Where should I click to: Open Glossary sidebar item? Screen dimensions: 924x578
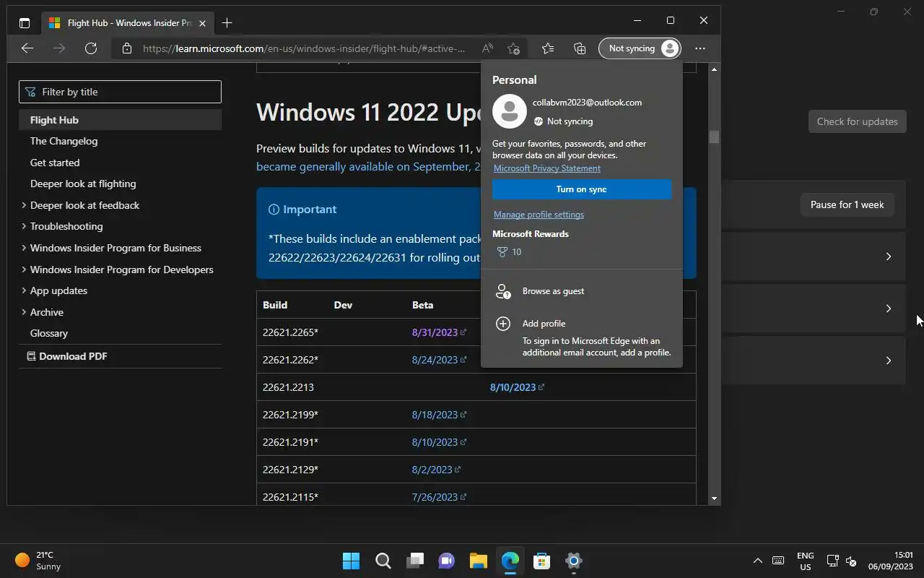pos(49,333)
